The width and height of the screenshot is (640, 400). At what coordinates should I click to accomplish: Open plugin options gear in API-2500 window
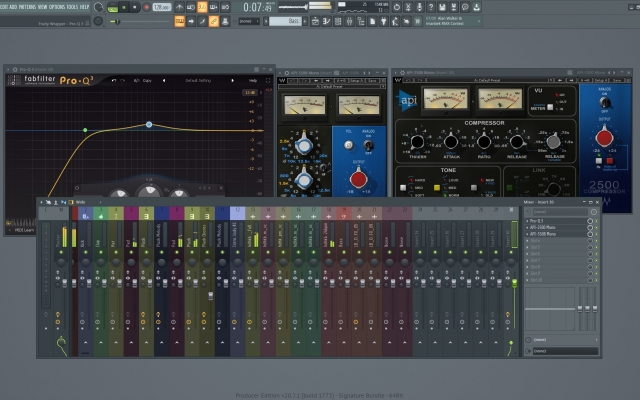click(402, 73)
